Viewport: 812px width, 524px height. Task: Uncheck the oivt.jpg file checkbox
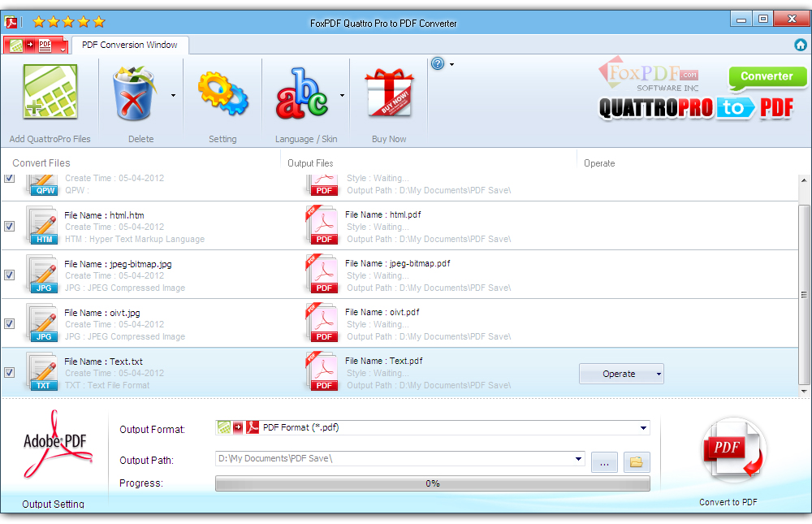click(9, 323)
